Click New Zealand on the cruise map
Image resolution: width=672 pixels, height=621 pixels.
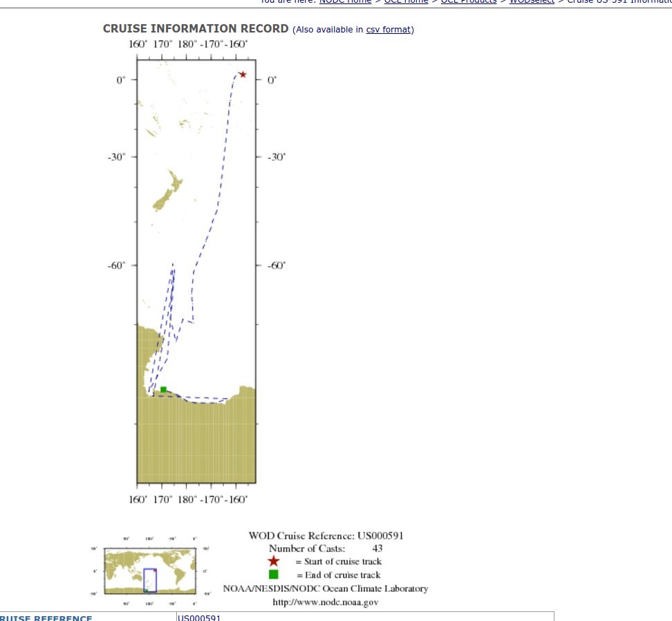pyautogui.click(x=168, y=193)
